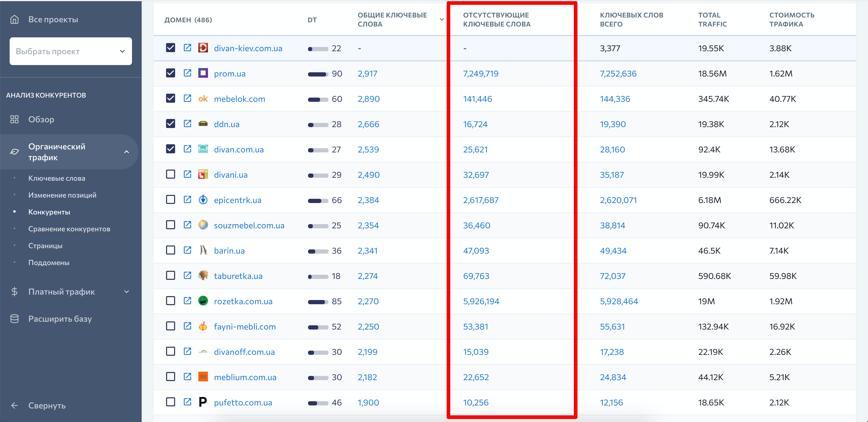Open mebelok.com external link icon
This screenshot has width=868, height=422.
point(187,98)
